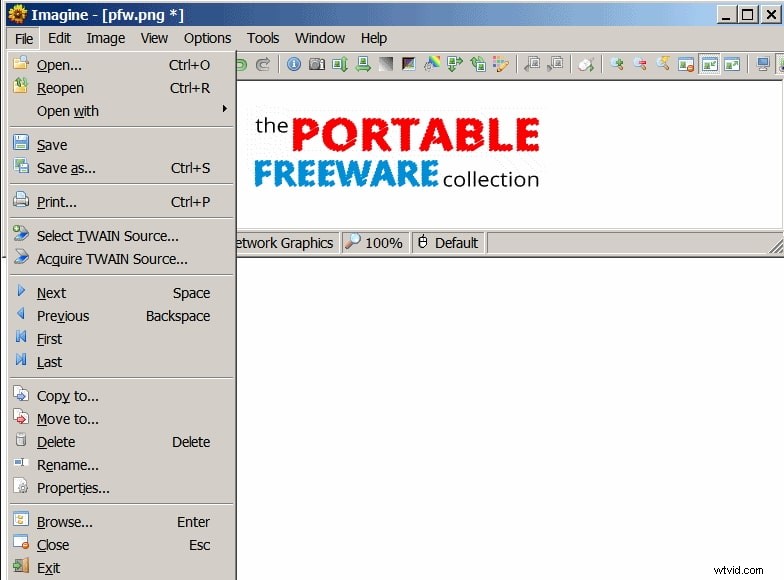Choose Acquire TWAIN Source... entry
This screenshot has height=580, width=784.
pos(122,259)
